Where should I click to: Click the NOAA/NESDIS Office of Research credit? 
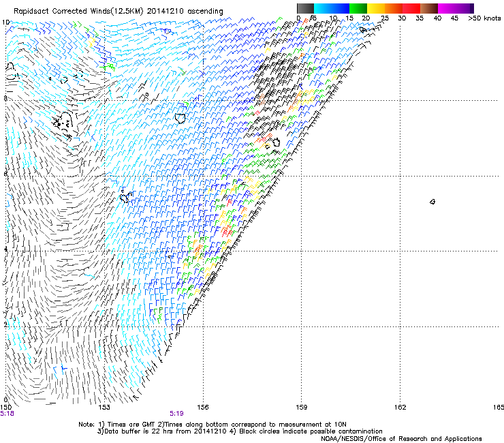coord(401,439)
